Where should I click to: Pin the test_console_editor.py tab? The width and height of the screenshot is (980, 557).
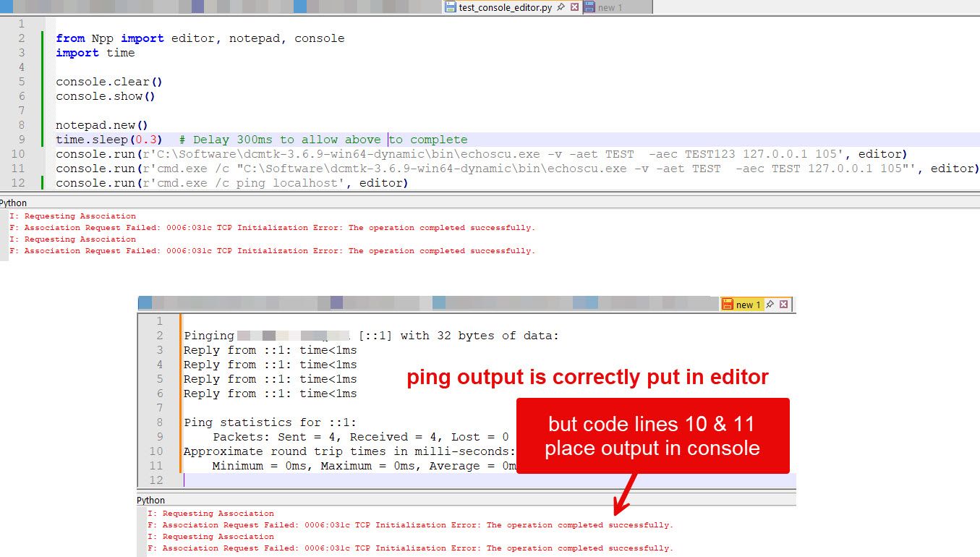pos(561,7)
